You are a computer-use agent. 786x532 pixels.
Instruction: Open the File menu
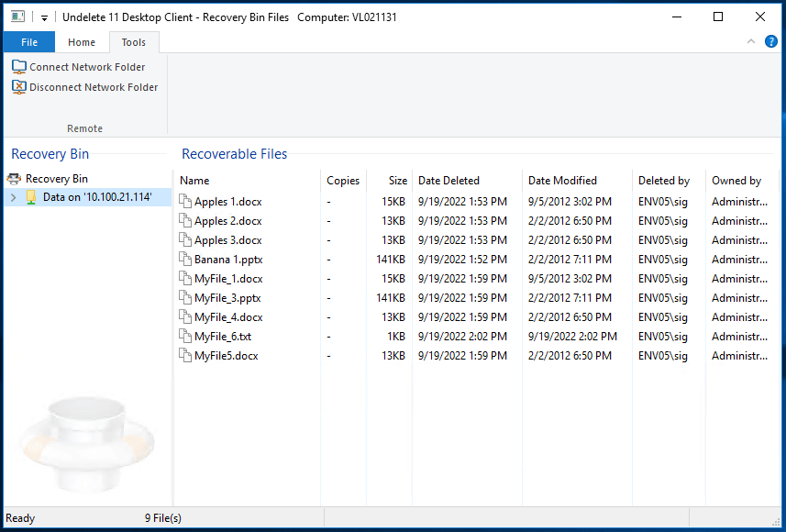(28, 41)
